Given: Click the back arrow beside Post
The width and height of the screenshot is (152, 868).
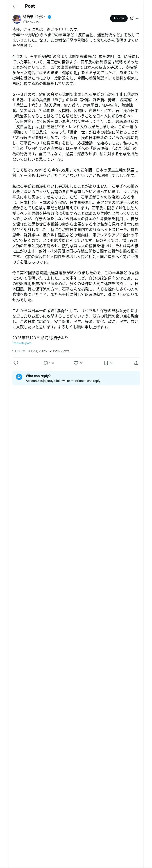Looking at the screenshot, I should coord(14,6).
